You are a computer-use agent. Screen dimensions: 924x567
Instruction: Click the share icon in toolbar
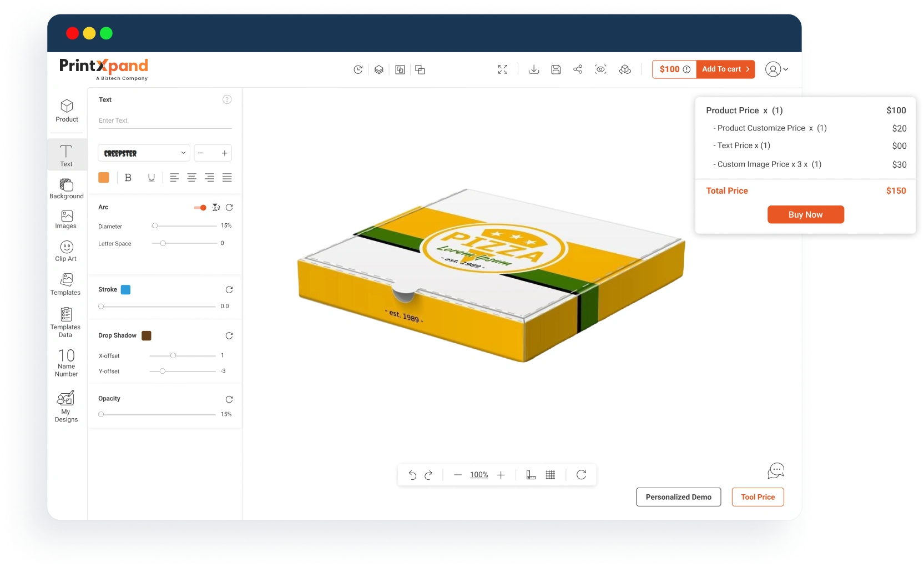578,69
